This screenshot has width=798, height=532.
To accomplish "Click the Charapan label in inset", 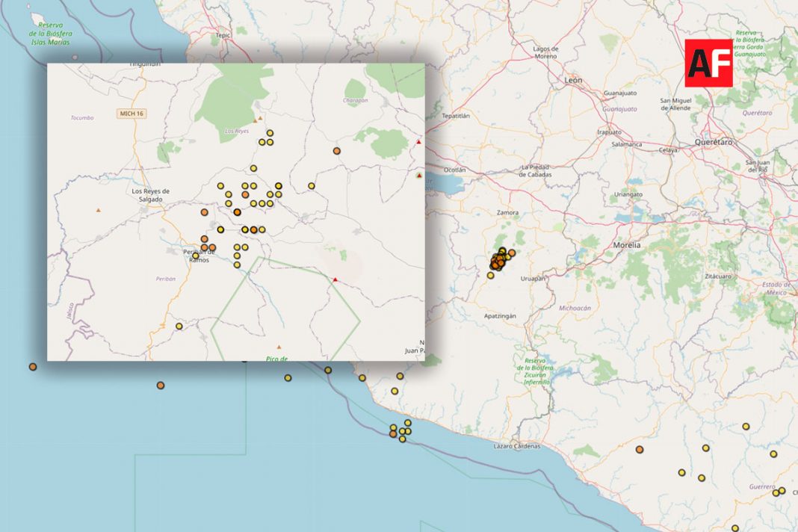I will [x=355, y=100].
